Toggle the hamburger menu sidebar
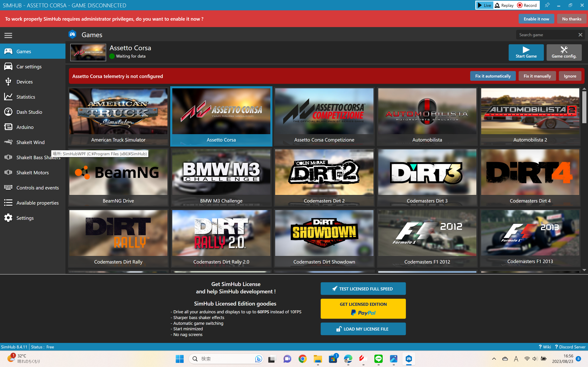Screen dimensions: 588x367 (8, 35)
